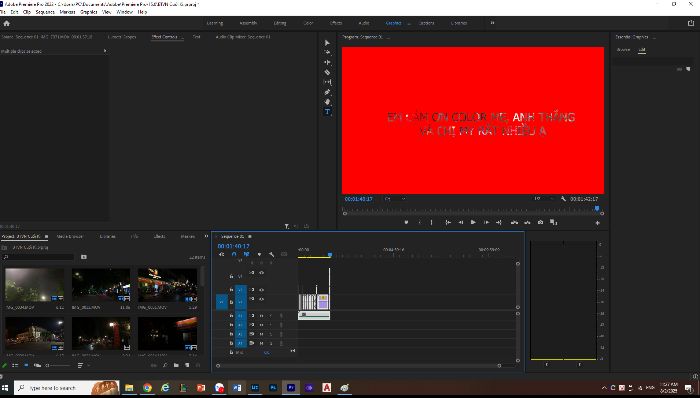Screen dimensions: 700x398
Task: Choose the Hand tool
Action: 327,102
